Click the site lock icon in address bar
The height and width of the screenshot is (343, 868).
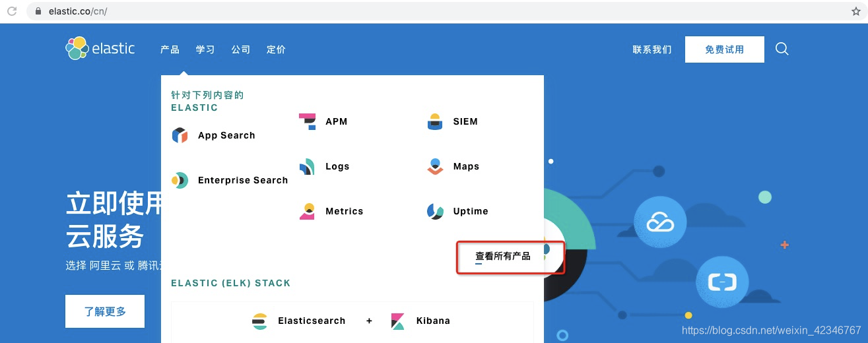point(37,11)
